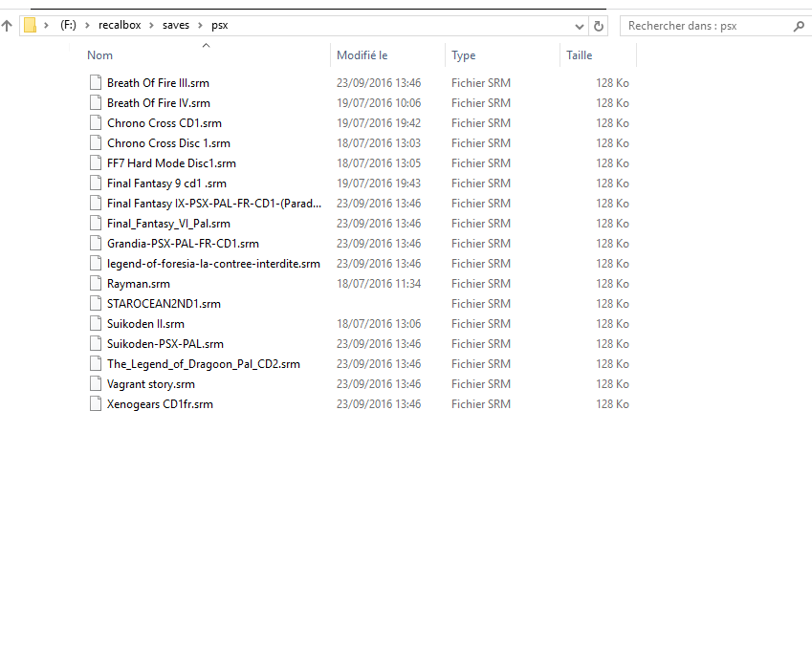Image resolution: width=812 pixels, height=648 pixels.
Task: Click 128 Ko size of Vagrant story.srm
Action: (612, 384)
